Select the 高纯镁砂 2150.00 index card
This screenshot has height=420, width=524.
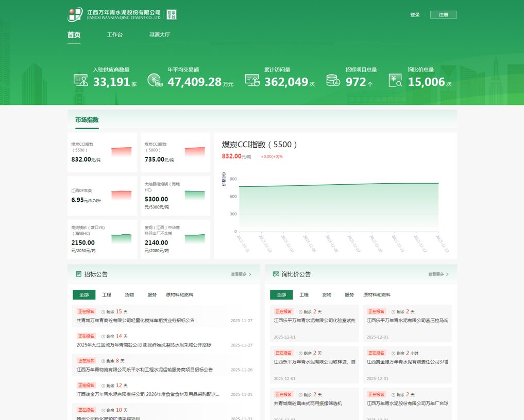pos(102,239)
